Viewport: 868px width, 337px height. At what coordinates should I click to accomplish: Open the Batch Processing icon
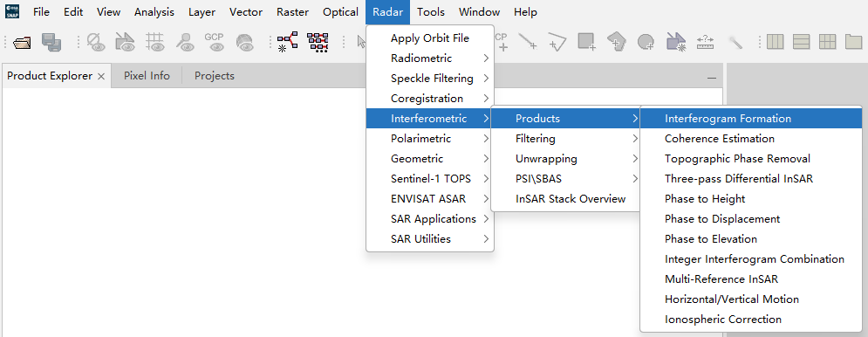pos(318,42)
